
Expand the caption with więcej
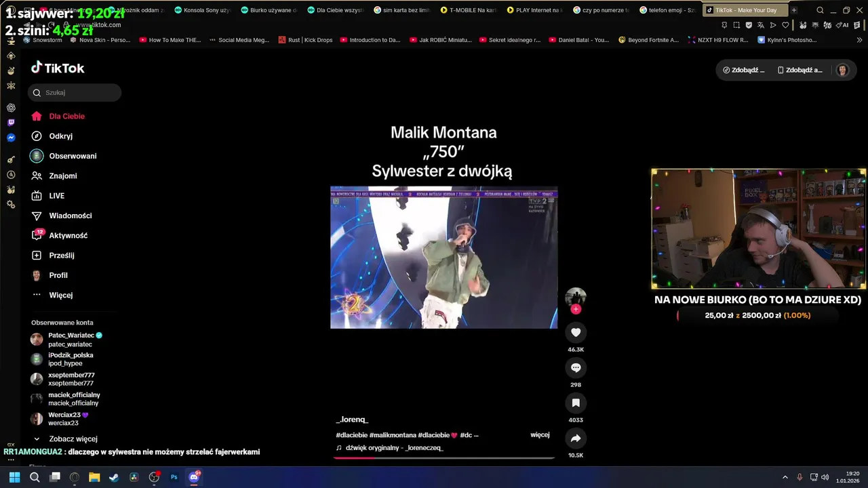(540, 434)
